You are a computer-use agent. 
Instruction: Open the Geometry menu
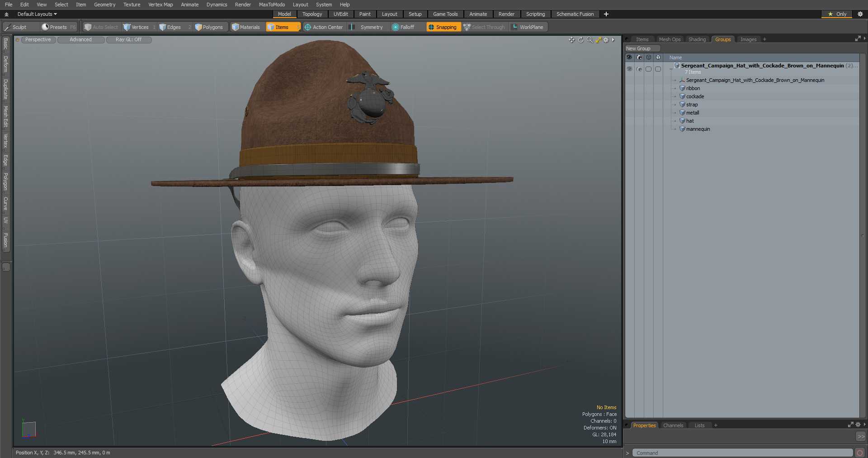104,5
